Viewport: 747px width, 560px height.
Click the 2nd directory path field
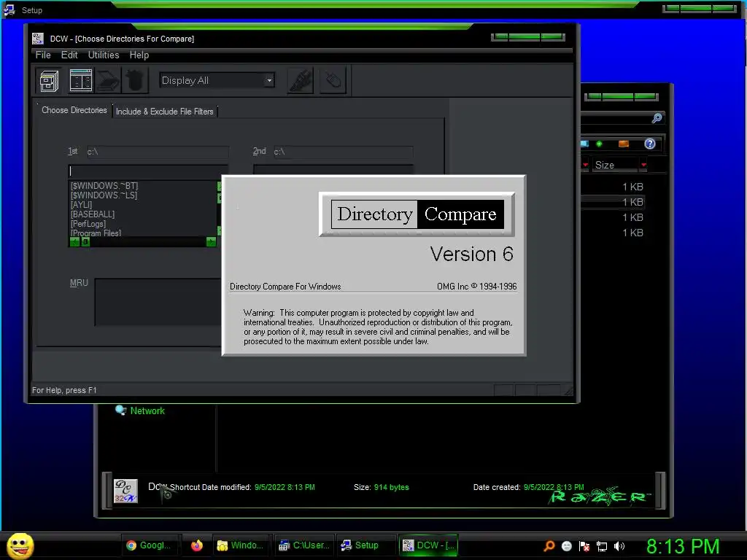tap(343, 152)
